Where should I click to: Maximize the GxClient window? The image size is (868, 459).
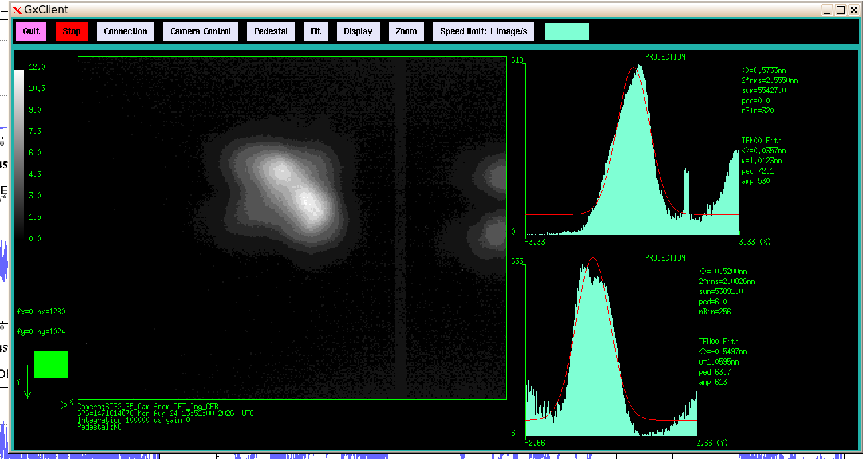[841, 10]
